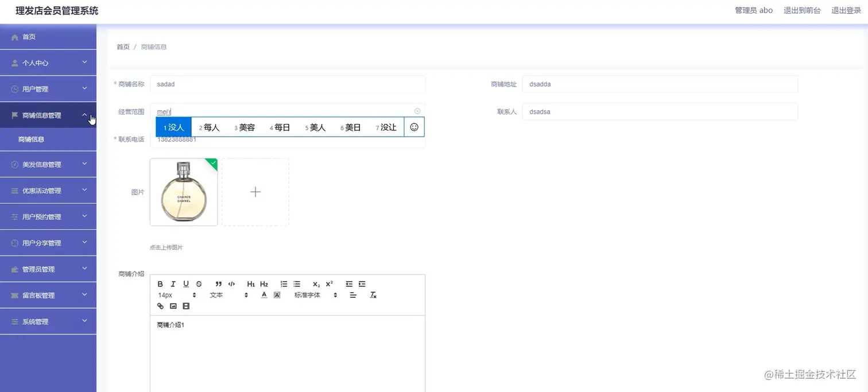Clear text formatting with Tx icon
The image size is (868, 392).
click(x=373, y=295)
